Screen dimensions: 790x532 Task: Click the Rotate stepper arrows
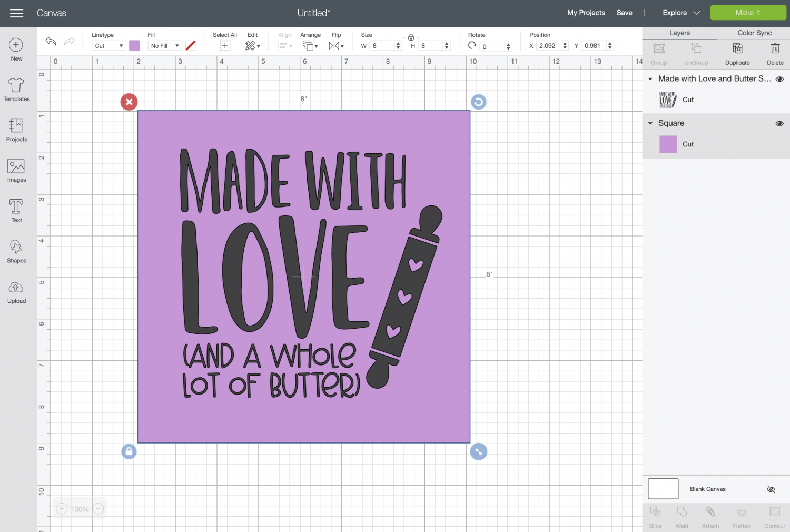508,47
